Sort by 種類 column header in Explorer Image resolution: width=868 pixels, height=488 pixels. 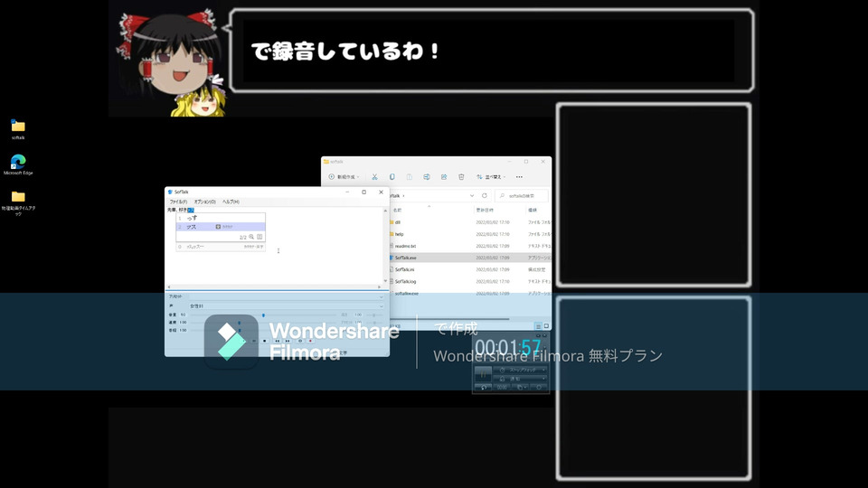[x=533, y=211]
